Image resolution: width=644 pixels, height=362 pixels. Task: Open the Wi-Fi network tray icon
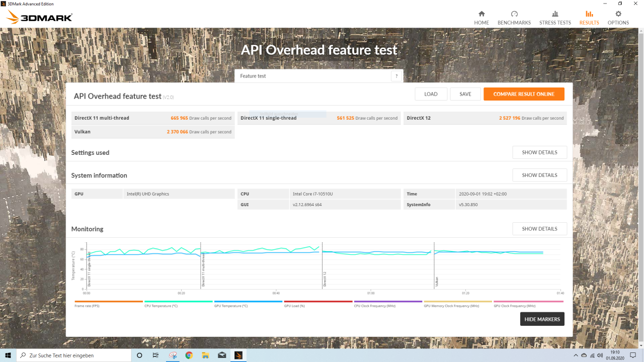(x=592, y=355)
